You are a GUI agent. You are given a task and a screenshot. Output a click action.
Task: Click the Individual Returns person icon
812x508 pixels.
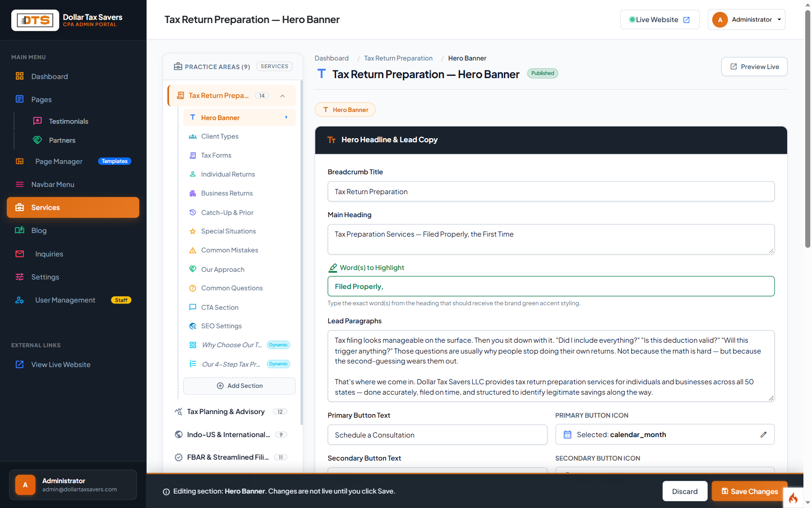point(193,174)
